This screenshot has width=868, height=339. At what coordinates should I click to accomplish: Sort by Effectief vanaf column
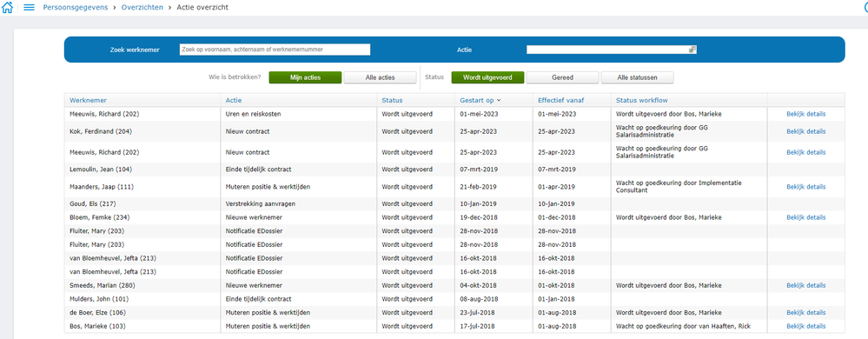560,100
